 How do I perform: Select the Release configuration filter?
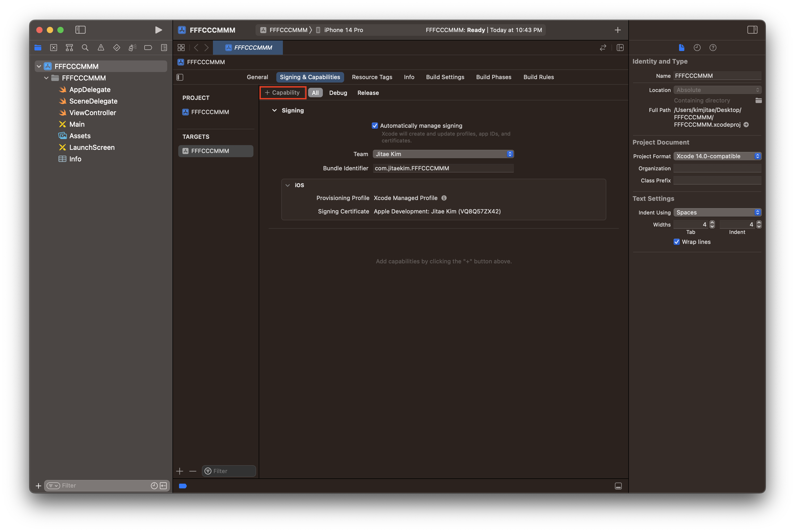tap(368, 93)
